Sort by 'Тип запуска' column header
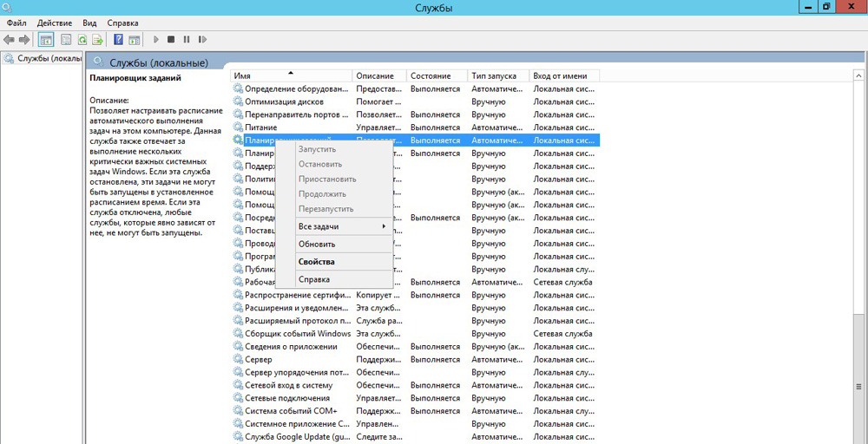868x444 pixels. (497, 76)
